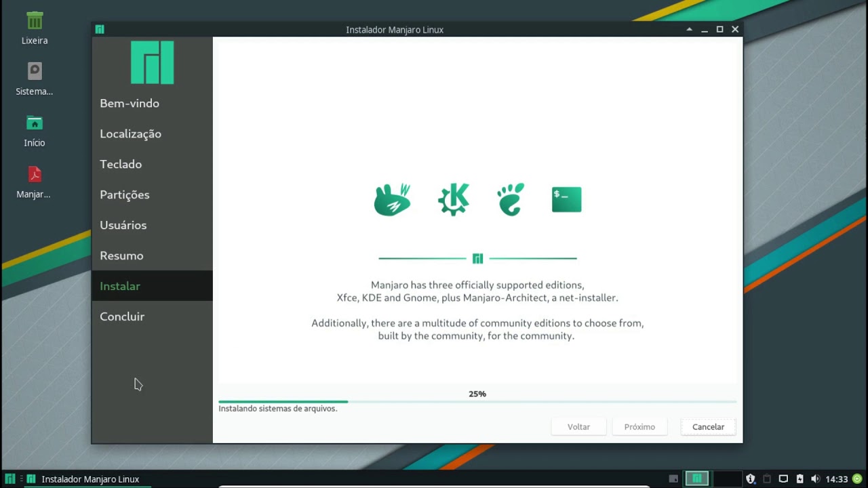Screen dimensions: 868x488
Task: Close the installer window
Action: click(735, 29)
